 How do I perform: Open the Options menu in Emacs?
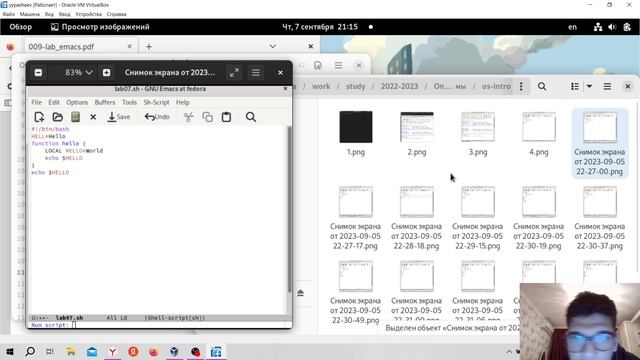click(77, 102)
